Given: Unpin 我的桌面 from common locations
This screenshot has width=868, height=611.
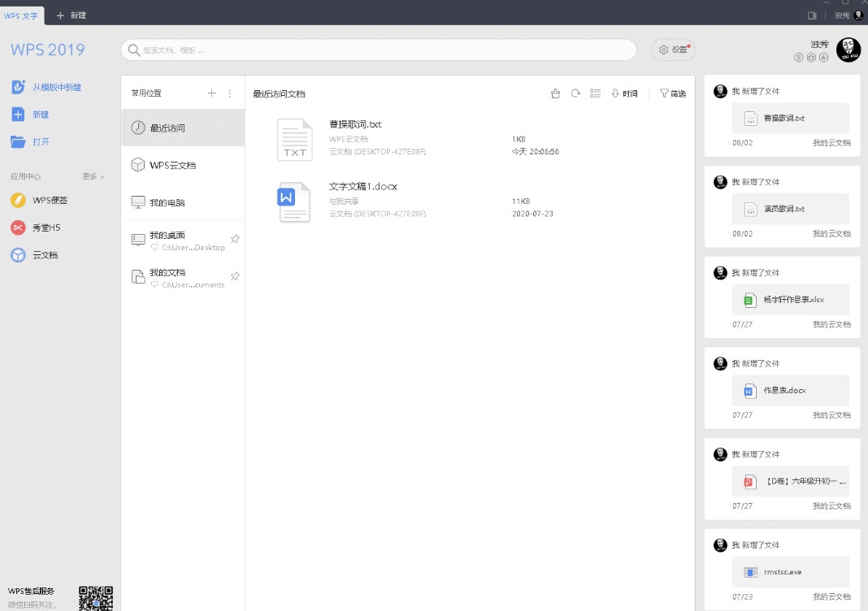Looking at the screenshot, I should point(235,239).
